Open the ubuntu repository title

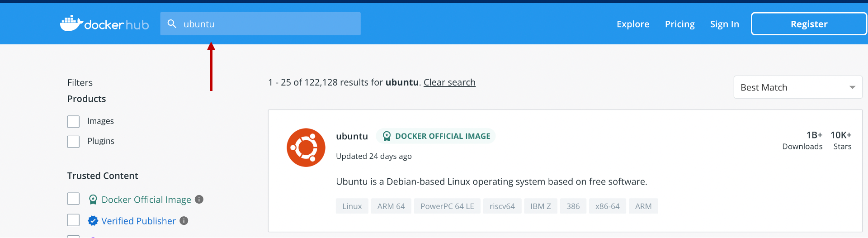click(x=352, y=136)
